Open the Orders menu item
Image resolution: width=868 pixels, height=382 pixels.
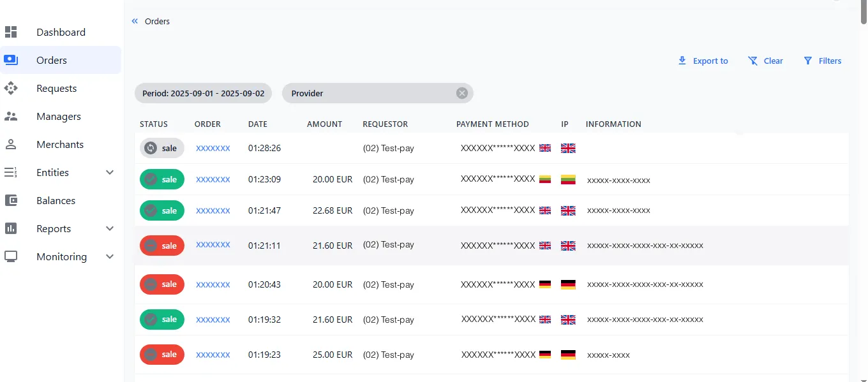click(x=52, y=60)
